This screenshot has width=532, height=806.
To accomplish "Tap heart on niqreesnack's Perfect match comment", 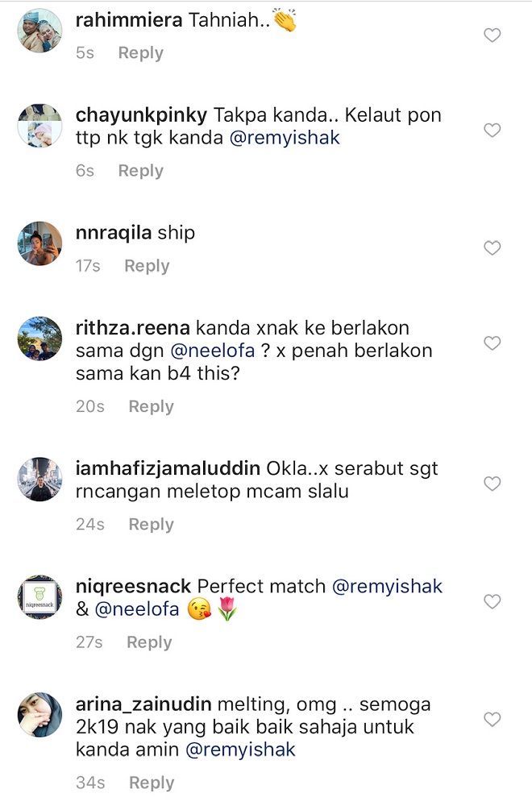I will coord(492,601).
